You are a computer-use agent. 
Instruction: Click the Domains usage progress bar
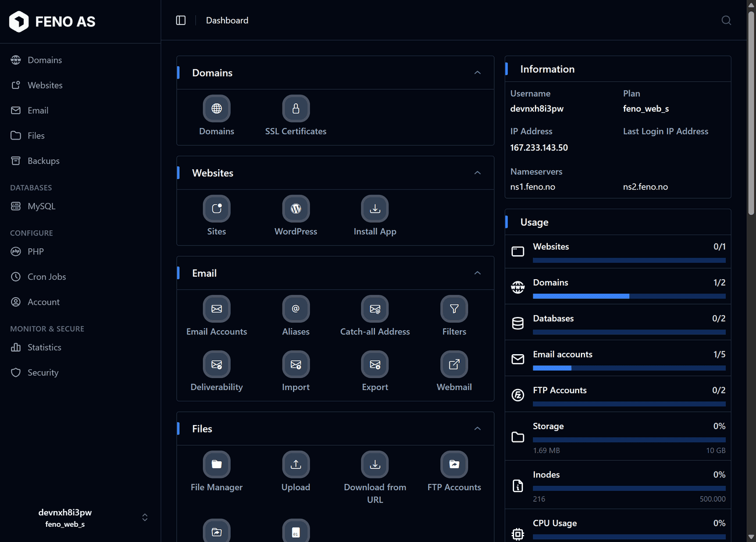629,297
